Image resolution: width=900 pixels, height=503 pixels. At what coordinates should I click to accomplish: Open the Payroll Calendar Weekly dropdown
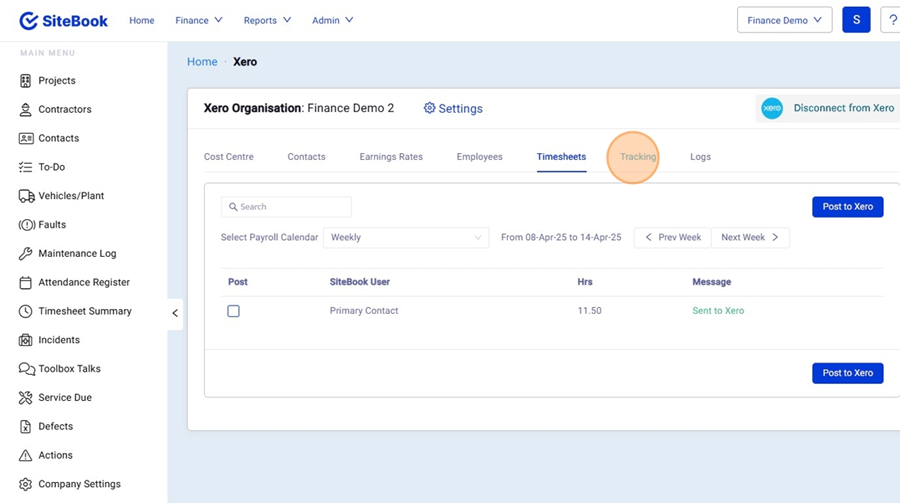click(x=406, y=237)
